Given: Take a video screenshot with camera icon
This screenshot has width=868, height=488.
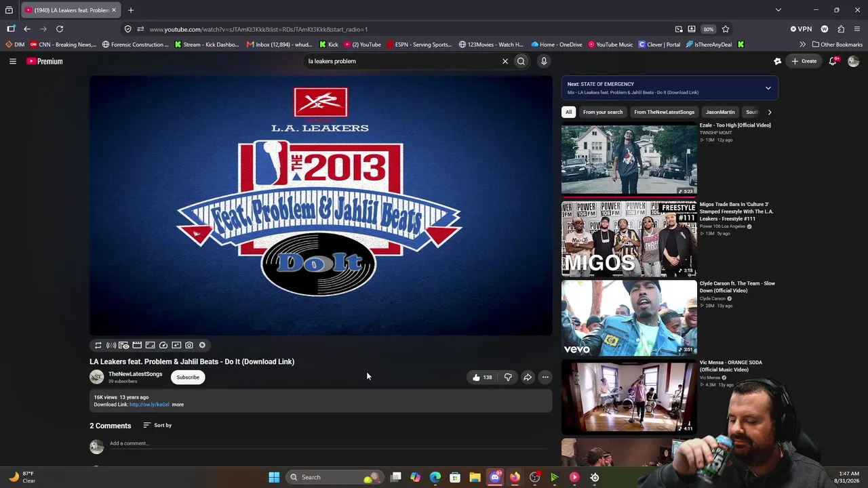Looking at the screenshot, I should click(x=189, y=345).
